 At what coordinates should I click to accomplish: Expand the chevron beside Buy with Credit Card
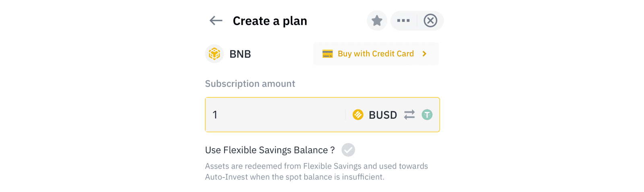point(424,54)
